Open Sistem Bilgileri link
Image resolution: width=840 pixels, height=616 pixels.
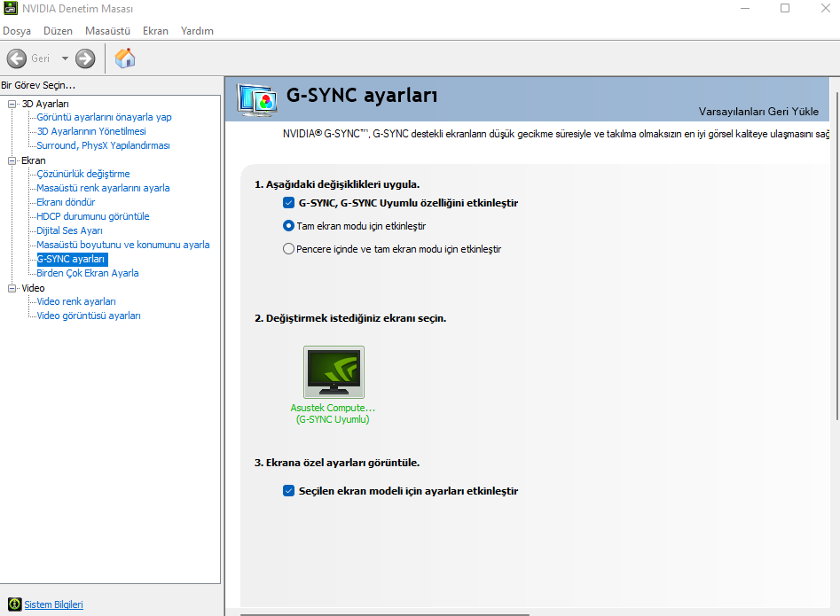pyautogui.click(x=53, y=604)
